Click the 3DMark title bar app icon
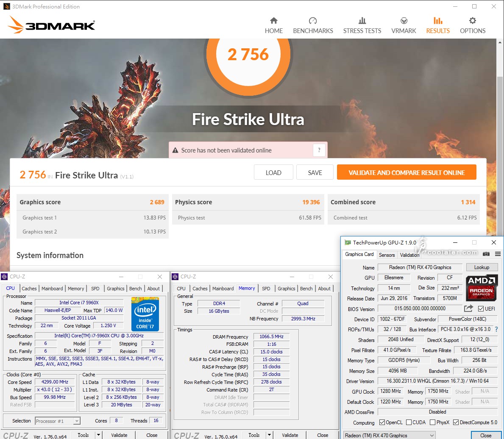Viewport: 504px width, 439px height. click(x=6, y=6)
